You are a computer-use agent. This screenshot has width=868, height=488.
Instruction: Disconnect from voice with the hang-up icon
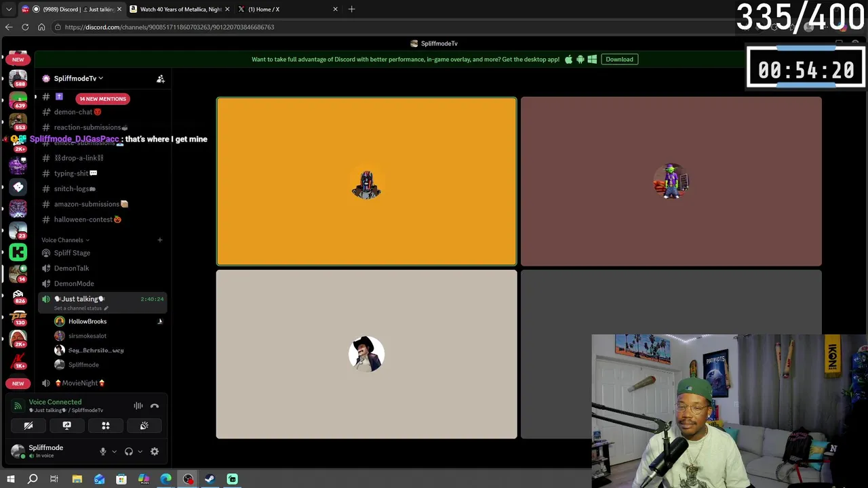point(155,406)
